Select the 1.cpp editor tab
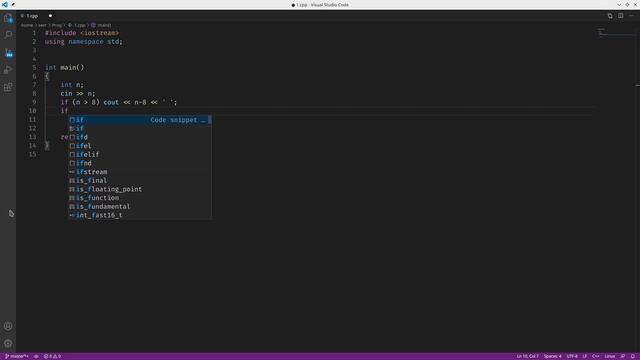 tap(37, 16)
